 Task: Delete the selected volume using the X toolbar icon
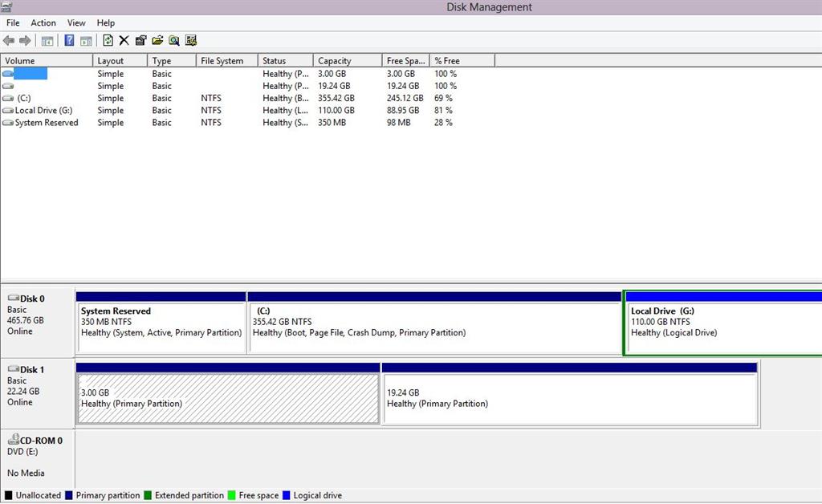click(x=123, y=40)
